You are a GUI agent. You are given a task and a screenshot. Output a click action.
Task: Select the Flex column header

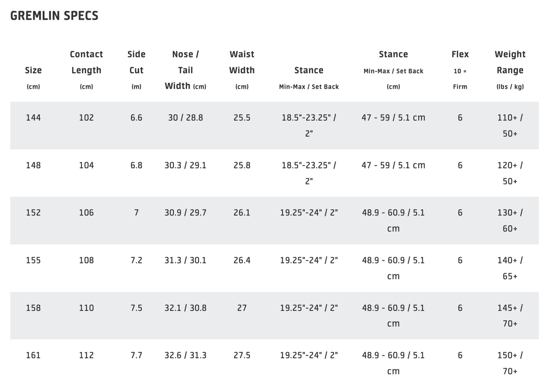point(460,70)
